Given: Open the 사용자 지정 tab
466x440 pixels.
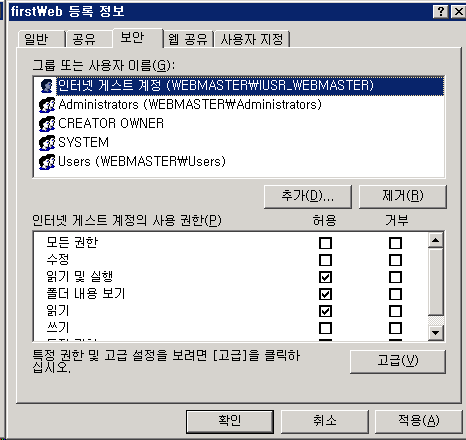Looking at the screenshot, I should [x=252, y=39].
